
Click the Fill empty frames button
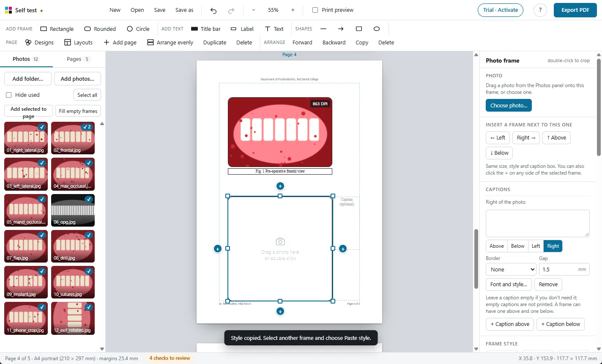click(x=78, y=111)
